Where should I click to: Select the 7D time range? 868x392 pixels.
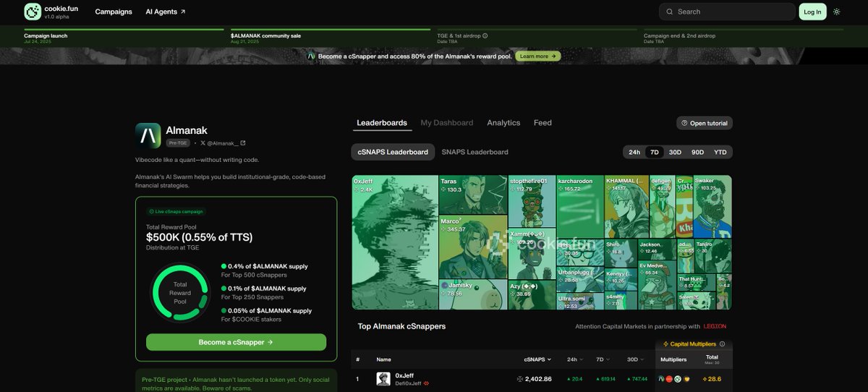655,152
